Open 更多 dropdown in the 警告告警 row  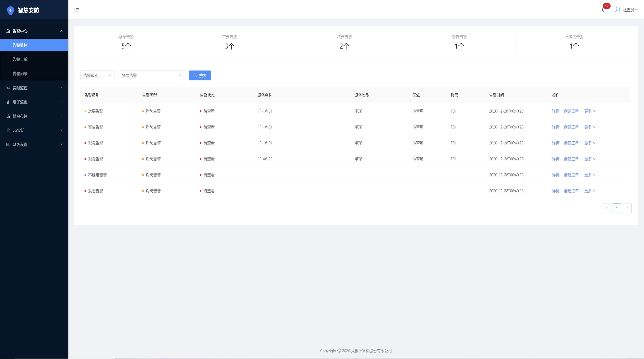(590, 127)
